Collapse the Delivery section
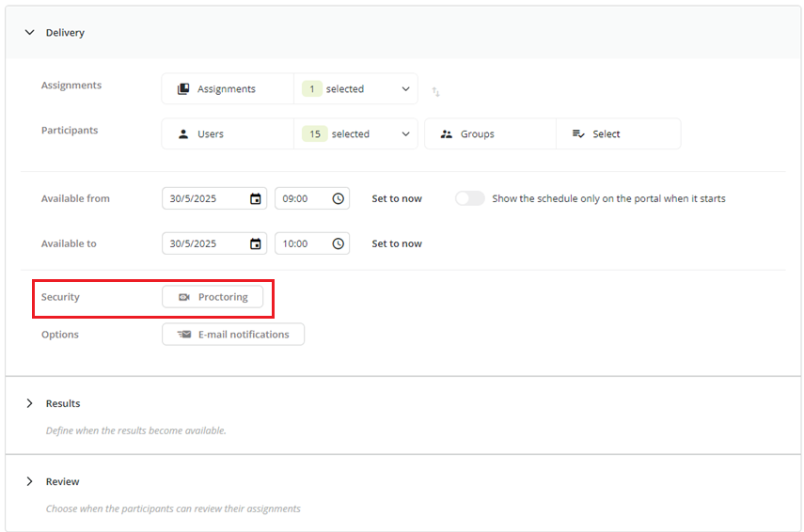Viewport: 804px width, 532px height. pyautogui.click(x=30, y=32)
